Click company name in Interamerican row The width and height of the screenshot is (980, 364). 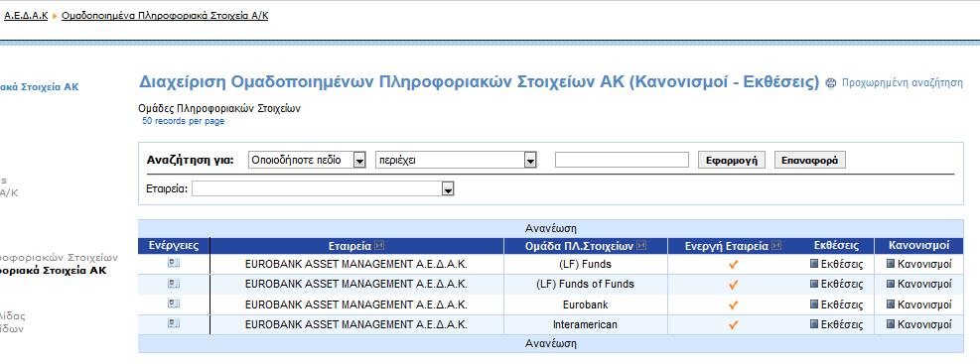356,324
